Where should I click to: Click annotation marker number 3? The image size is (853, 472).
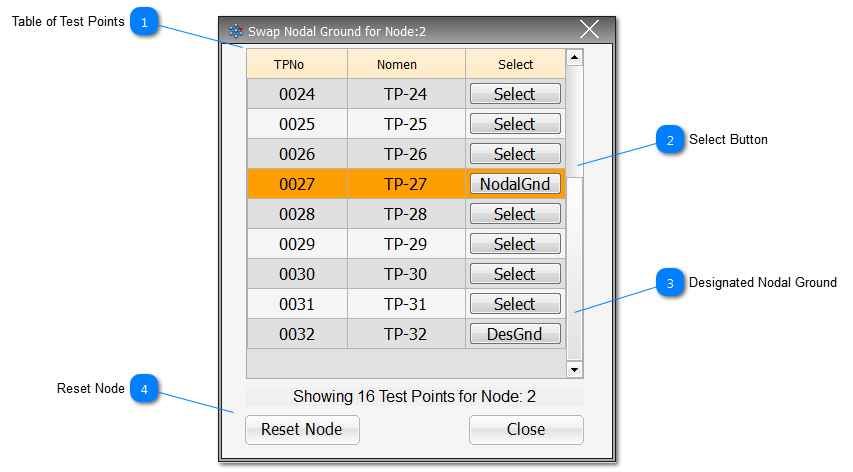(670, 283)
